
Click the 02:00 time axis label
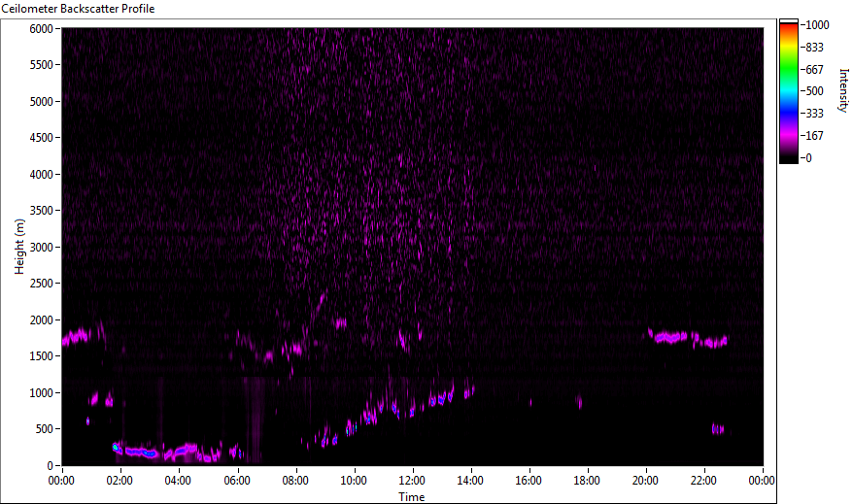[119, 481]
